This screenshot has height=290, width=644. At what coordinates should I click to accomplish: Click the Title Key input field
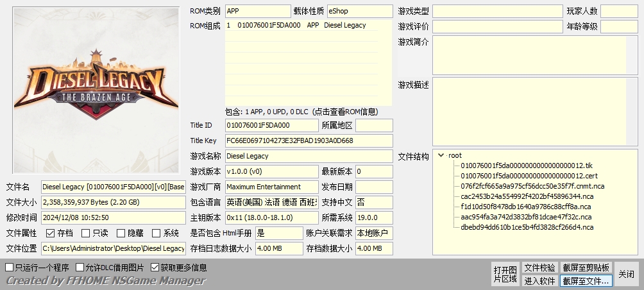[x=308, y=141]
